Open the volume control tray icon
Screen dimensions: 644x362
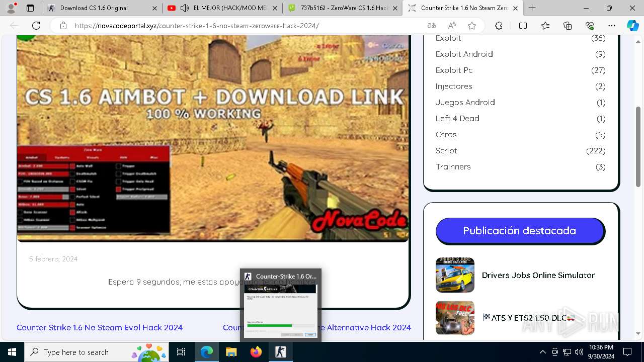pos(579,352)
